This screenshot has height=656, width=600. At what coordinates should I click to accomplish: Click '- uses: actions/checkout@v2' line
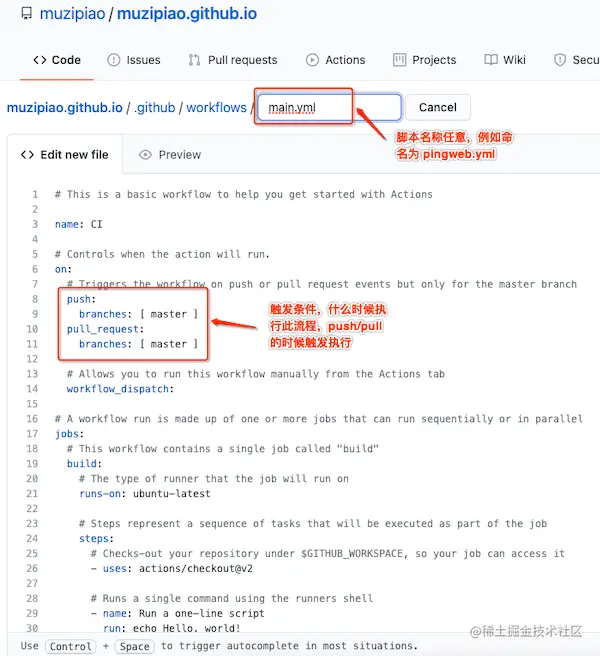click(x=172, y=568)
